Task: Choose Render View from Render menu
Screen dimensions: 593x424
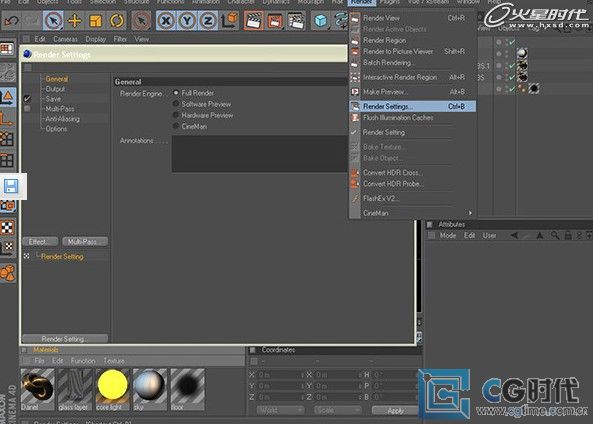Action: tap(381, 18)
